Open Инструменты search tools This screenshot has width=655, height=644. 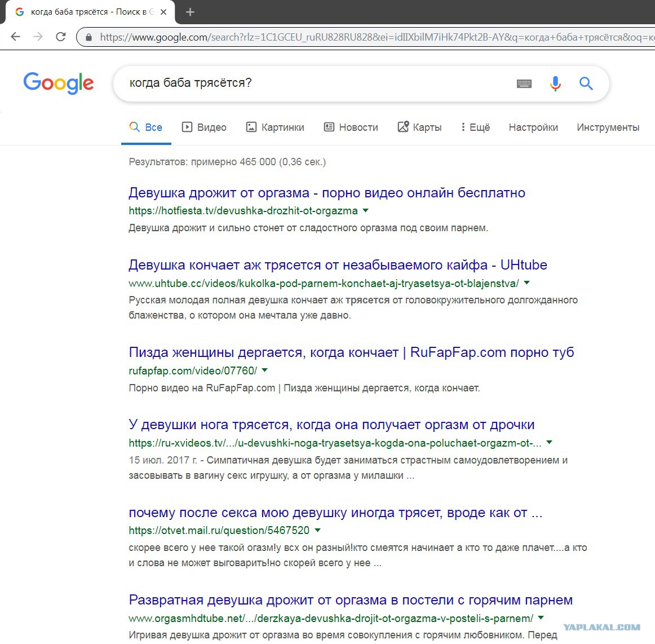[x=608, y=127]
